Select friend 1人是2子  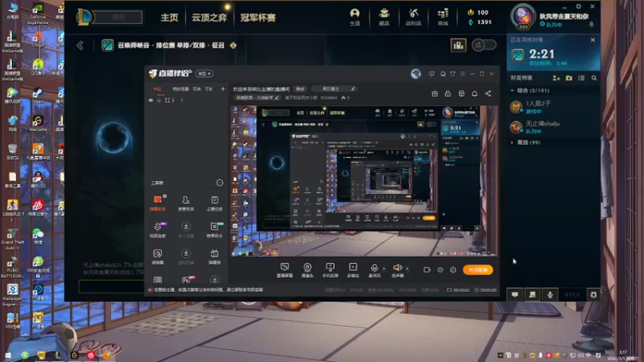click(x=553, y=107)
